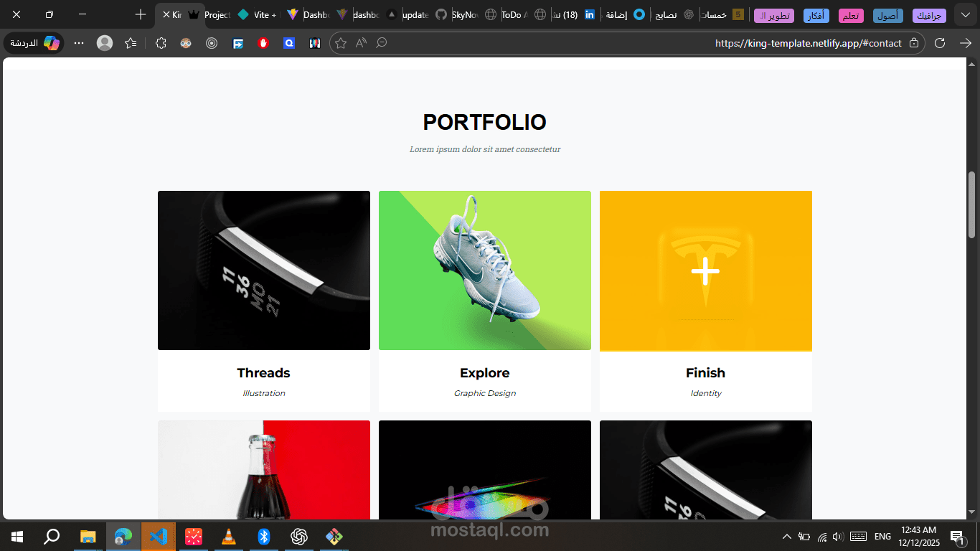
Task: Click the blue arrow extension icon
Action: click(x=238, y=43)
